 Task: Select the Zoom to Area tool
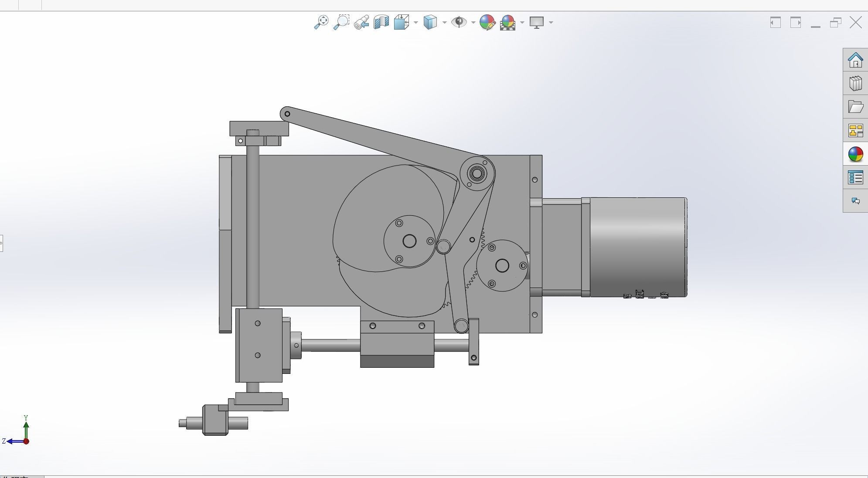coord(341,22)
